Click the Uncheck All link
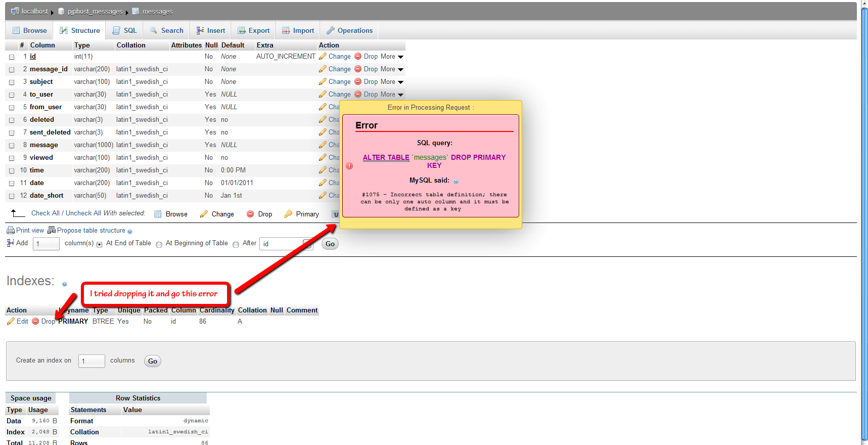 click(x=83, y=213)
